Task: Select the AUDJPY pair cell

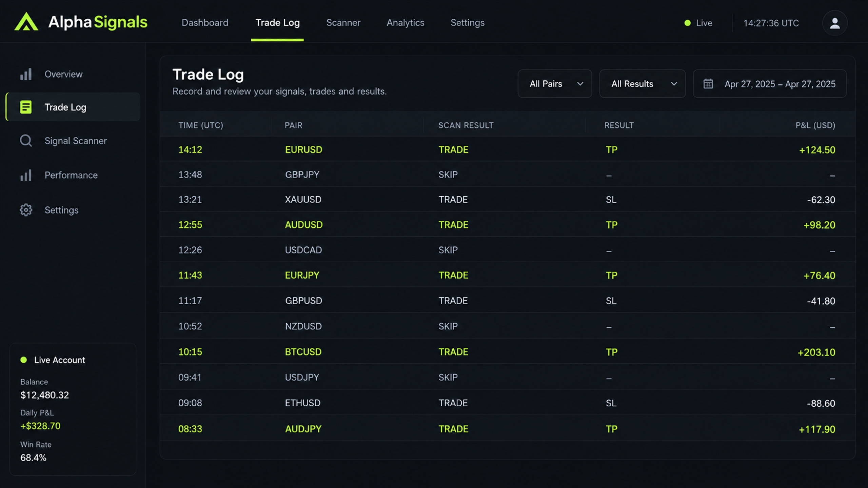Action: (303, 429)
